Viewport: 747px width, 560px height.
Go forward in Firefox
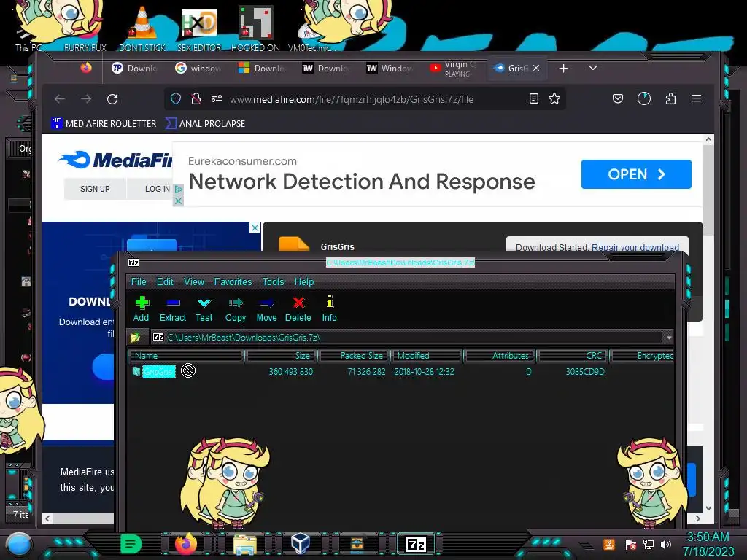pyautogui.click(x=86, y=99)
